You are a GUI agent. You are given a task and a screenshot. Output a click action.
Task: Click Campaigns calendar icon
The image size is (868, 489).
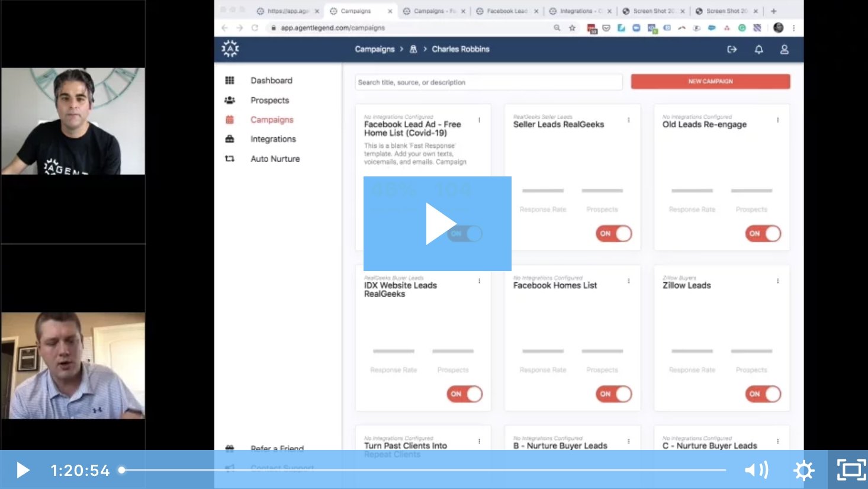point(230,120)
